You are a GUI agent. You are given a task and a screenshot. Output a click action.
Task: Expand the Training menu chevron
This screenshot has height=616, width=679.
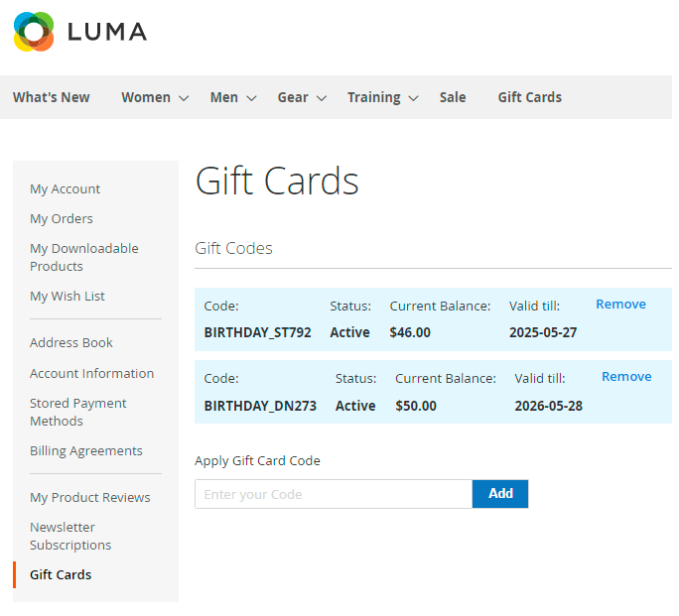414,98
